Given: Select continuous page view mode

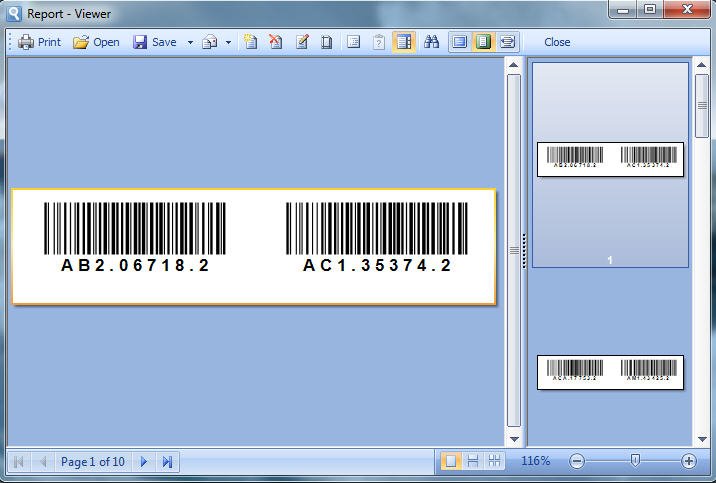Looking at the screenshot, I should point(473,461).
